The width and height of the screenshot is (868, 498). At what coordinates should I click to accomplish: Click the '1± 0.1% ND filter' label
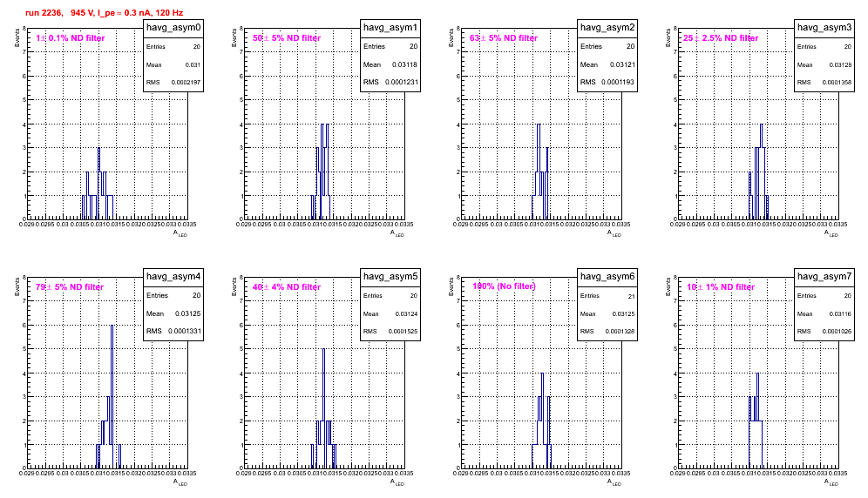[x=71, y=37]
